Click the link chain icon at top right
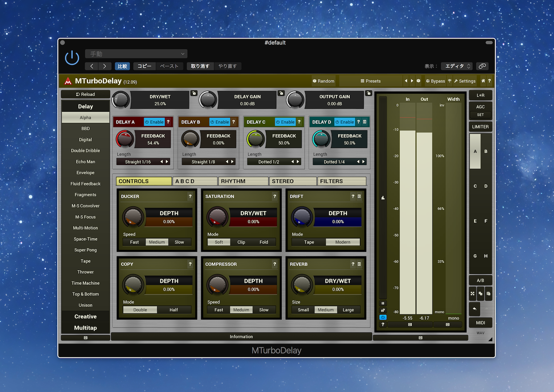Screen dimensions: 554x392 tap(482, 66)
